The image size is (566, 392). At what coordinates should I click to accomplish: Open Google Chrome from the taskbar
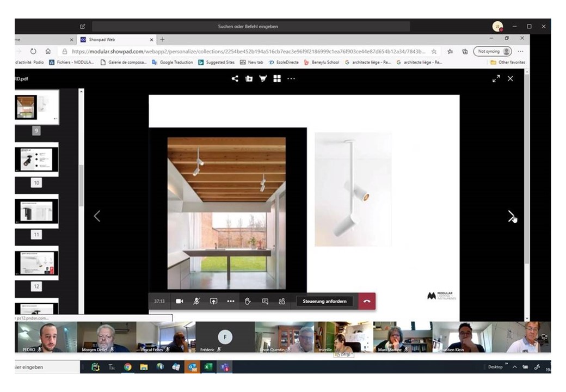tap(128, 367)
